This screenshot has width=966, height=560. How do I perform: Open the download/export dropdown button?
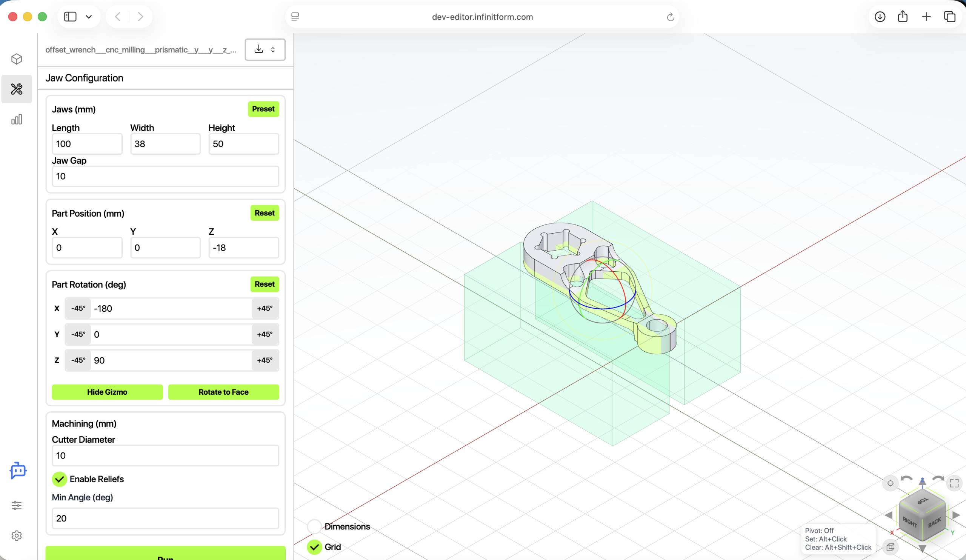click(265, 49)
